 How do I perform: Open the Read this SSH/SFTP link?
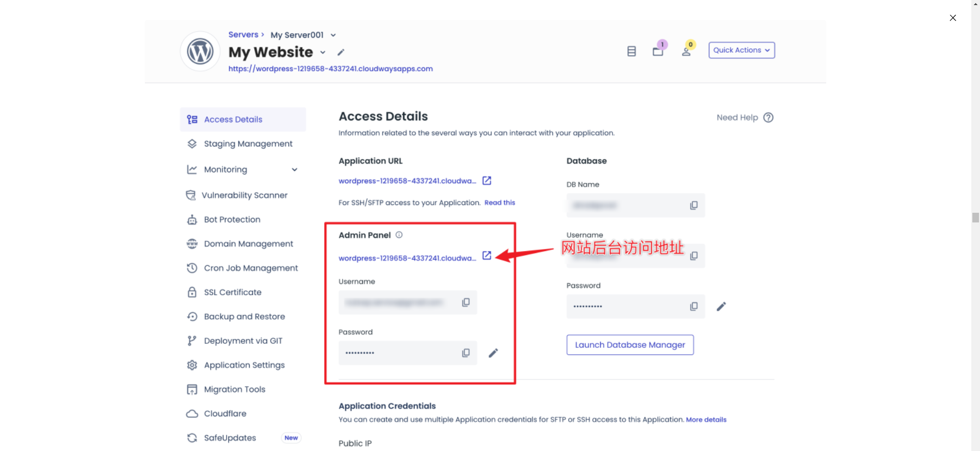500,203
